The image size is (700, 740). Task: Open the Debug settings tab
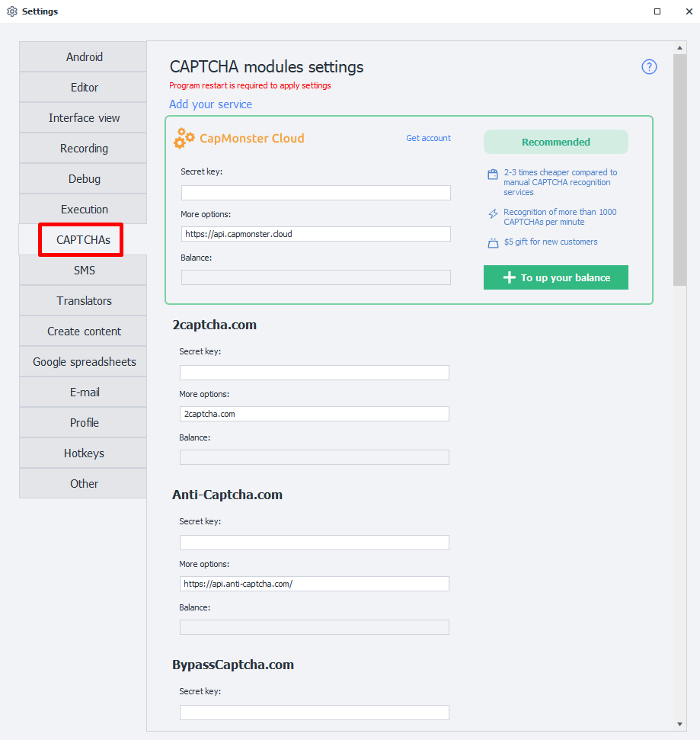pyautogui.click(x=84, y=179)
